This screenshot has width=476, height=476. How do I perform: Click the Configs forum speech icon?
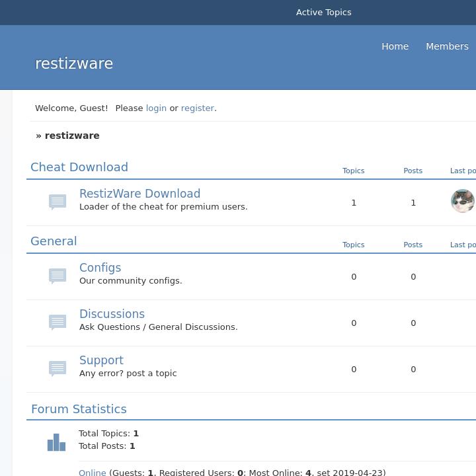[x=58, y=276]
